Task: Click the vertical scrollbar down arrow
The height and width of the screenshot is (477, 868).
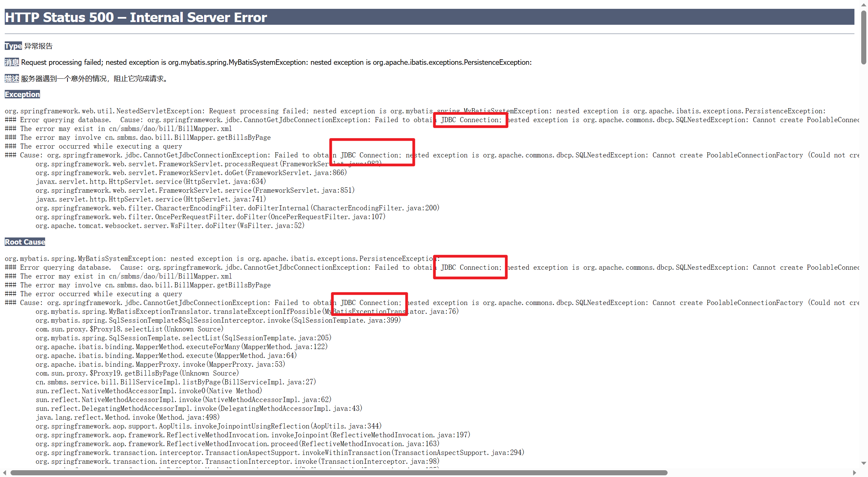Action: [x=864, y=463]
